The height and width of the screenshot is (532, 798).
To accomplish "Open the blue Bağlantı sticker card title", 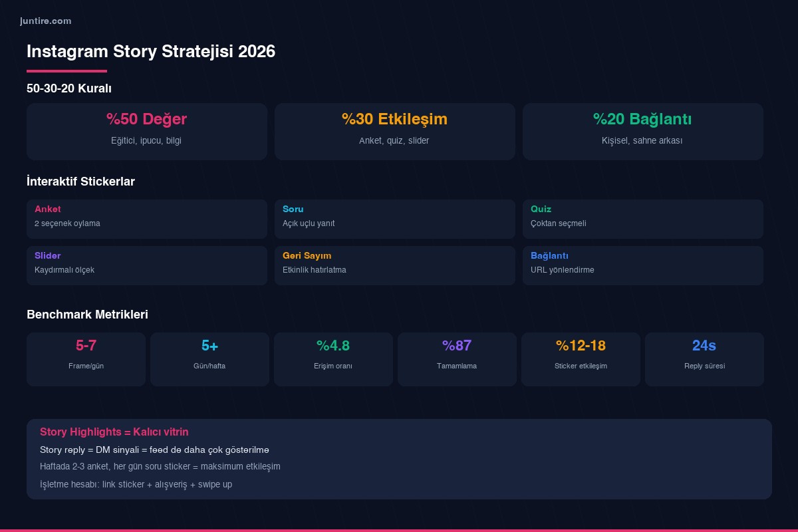I will 549,255.
